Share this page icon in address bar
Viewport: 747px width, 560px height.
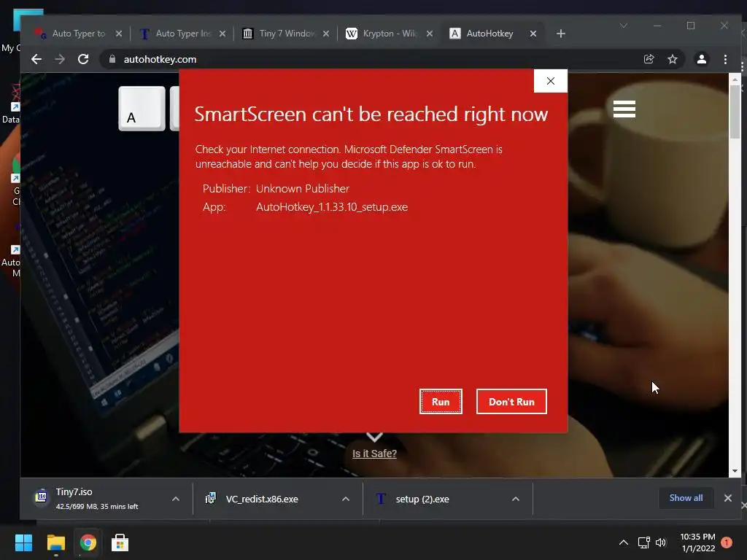tap(649, 59)
